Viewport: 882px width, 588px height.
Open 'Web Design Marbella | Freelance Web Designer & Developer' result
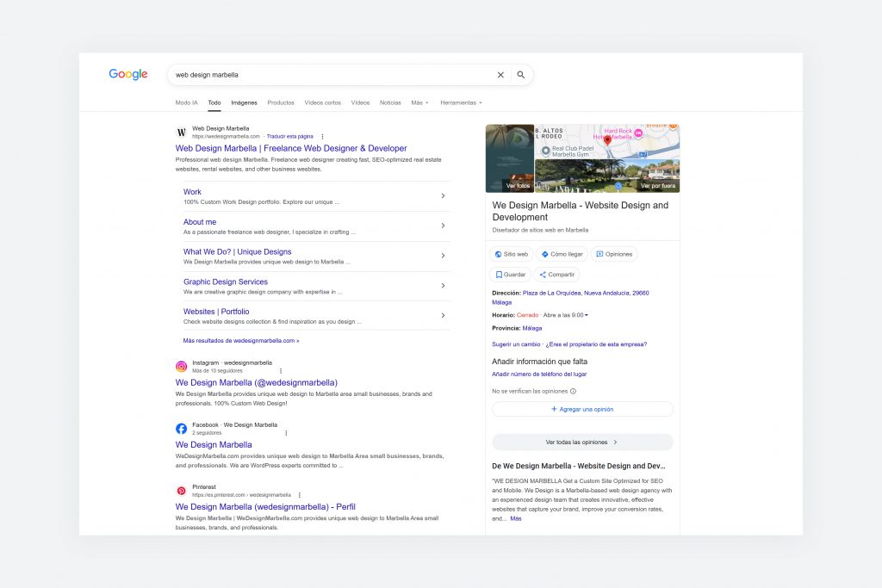(291, 148)
